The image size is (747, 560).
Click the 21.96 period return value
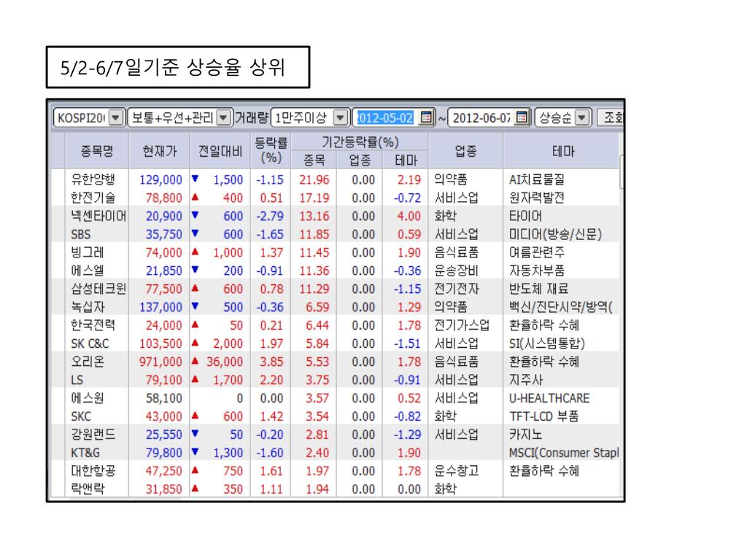coord(314,179)
